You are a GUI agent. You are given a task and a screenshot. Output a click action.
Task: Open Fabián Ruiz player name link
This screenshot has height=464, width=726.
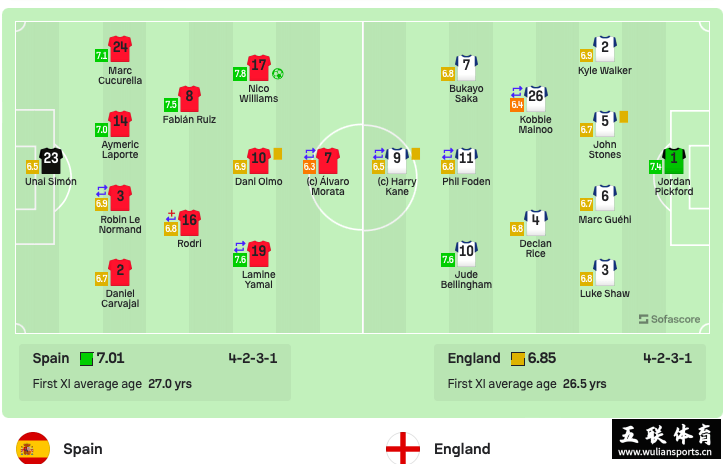(189, 119)
